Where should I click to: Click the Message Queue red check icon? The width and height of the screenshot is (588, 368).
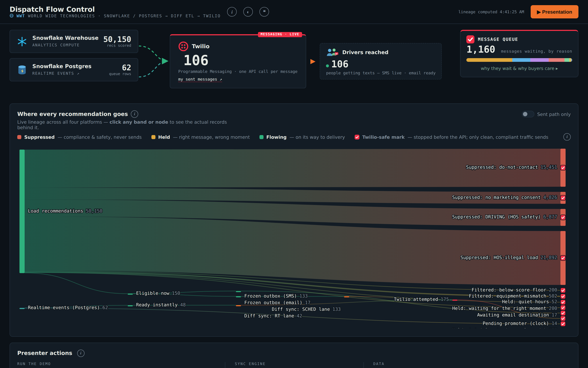pos(470,39)
